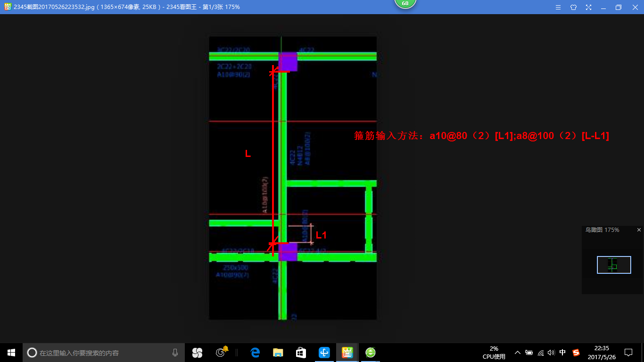This screenshot has height=362, width=644.
Task: Open the swirl app with bell badge
Action: tap(221, 352)
